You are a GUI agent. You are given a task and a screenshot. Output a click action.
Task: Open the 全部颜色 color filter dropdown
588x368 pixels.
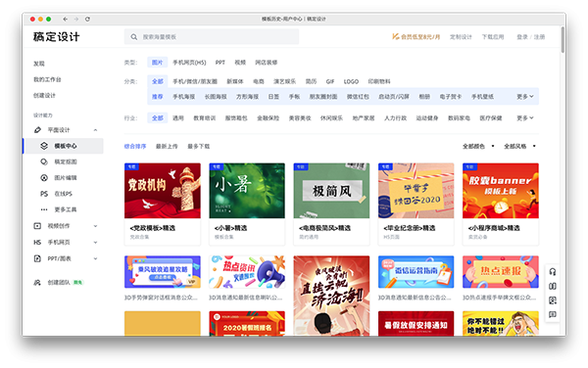pos(478,146)
